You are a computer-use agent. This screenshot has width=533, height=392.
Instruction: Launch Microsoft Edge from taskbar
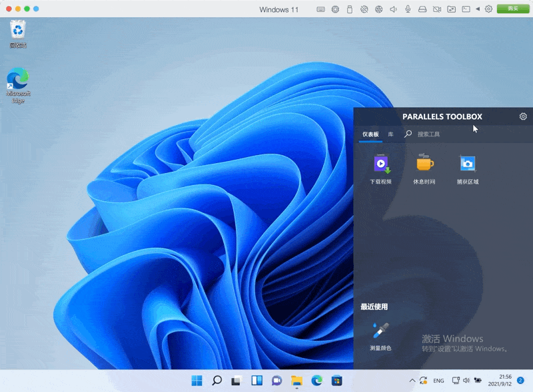[x=317, y=381]
